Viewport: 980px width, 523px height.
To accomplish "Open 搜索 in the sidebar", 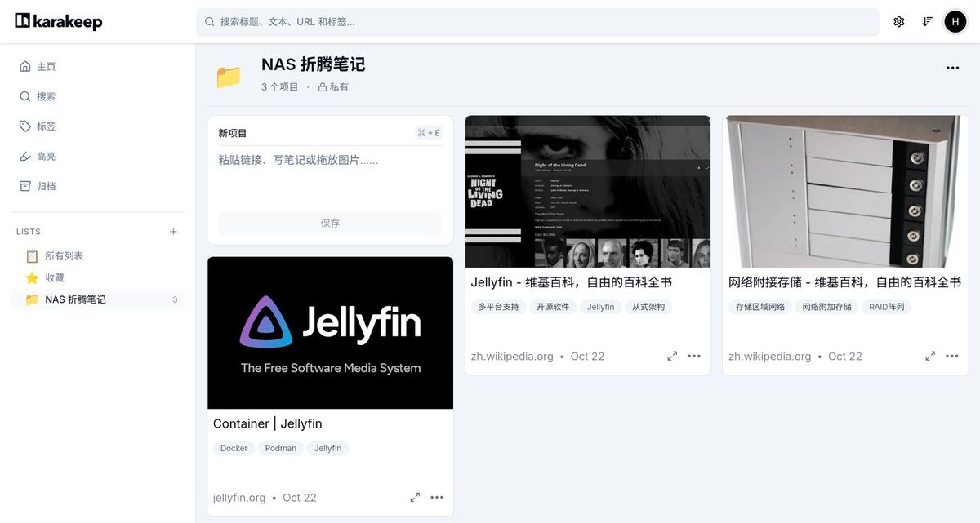I will [98, 96].
